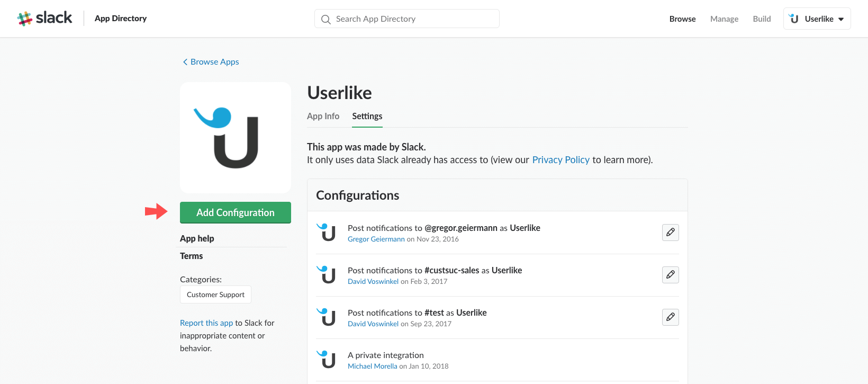Screen dimensions: 868x384
Task: Open David Voswinkel link under #test
Action: 373,324
